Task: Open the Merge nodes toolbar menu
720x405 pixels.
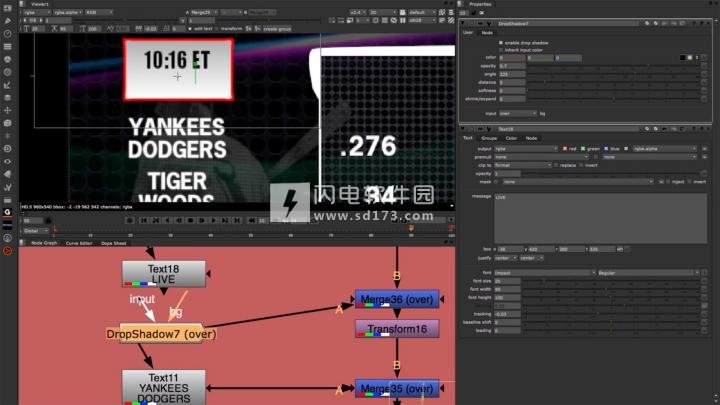Action: [7, 98]
